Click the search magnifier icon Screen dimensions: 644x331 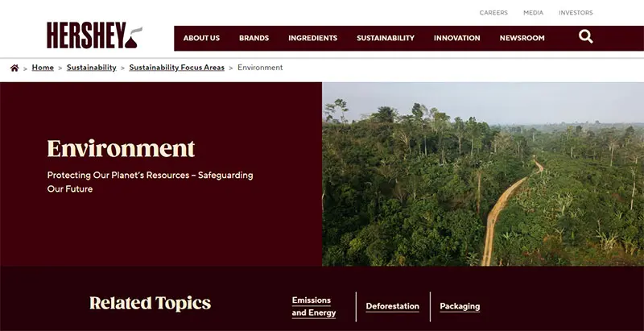pyautogui.click(x=586, y=37)
